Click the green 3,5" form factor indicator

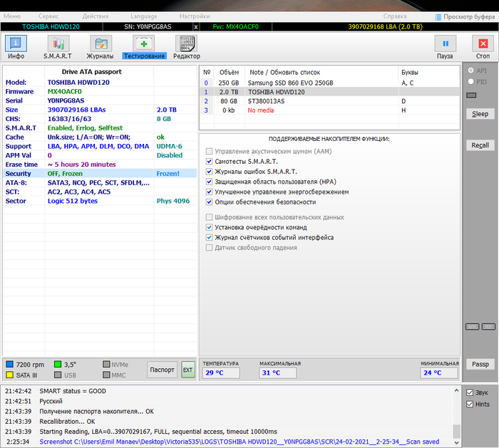(x=58, y=365)
